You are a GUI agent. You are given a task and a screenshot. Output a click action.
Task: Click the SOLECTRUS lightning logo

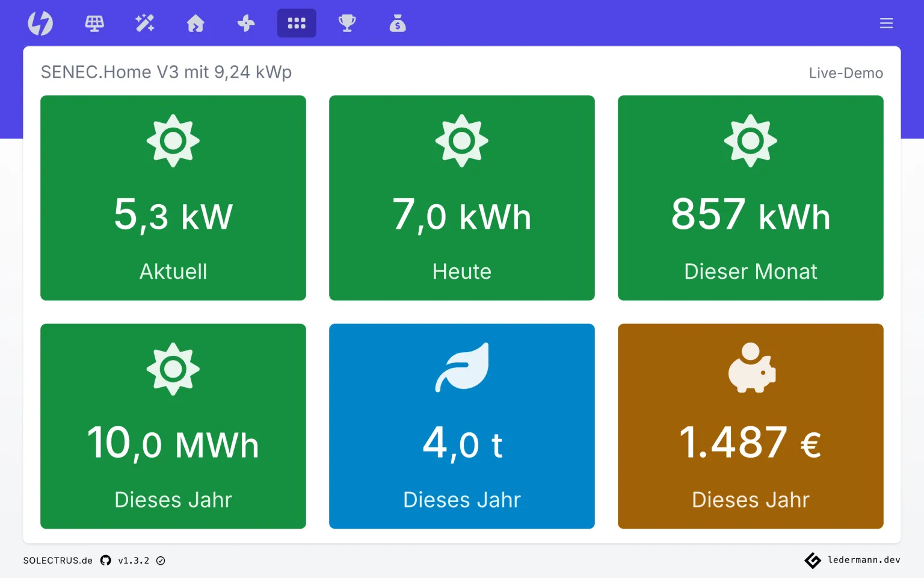40,23
